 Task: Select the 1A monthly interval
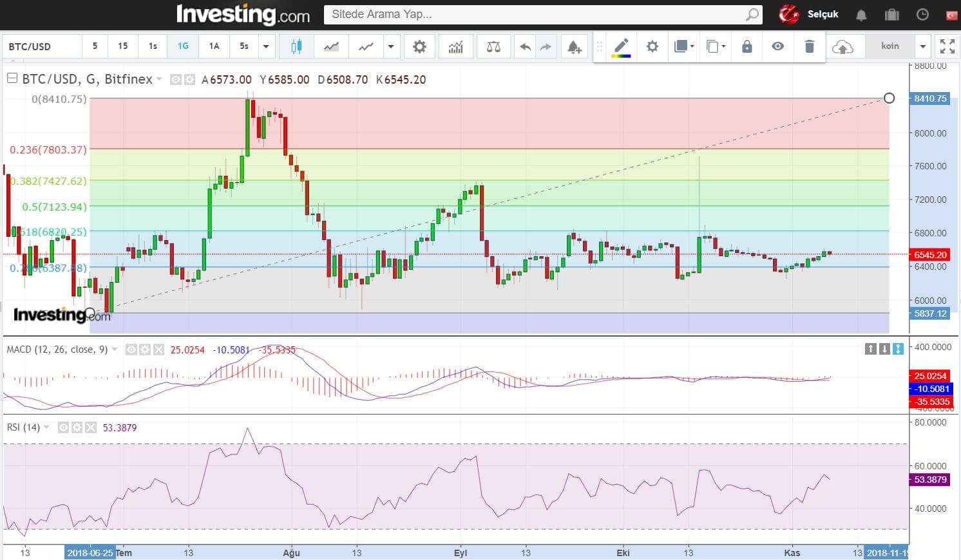pyautogui.click(x=214, y=46)
